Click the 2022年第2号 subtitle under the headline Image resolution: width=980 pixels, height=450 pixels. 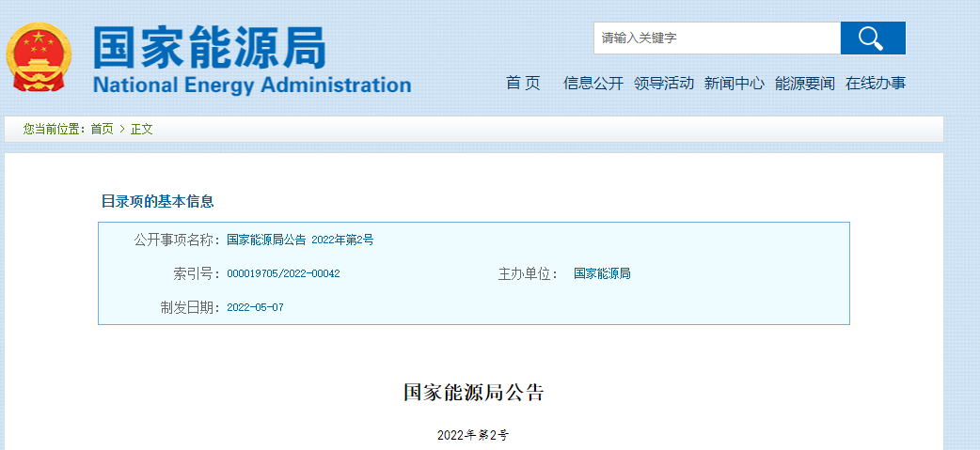(x=472, y=436)
